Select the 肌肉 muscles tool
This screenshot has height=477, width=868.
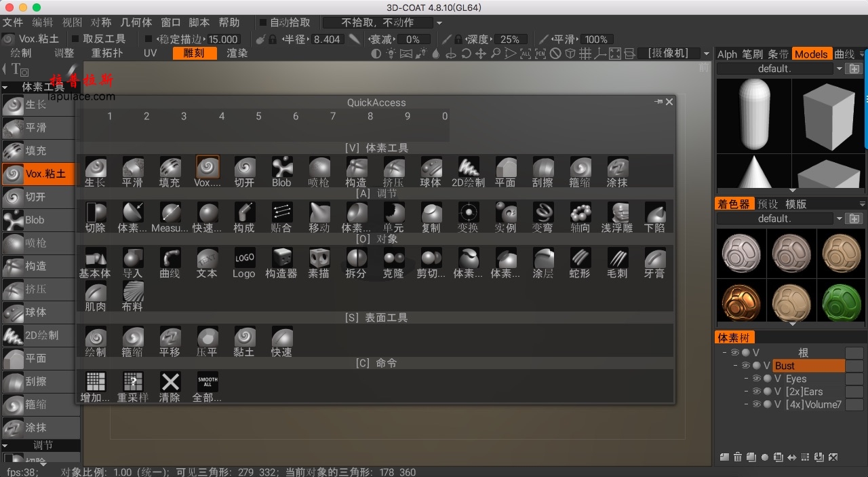click(x=96, y=297)
